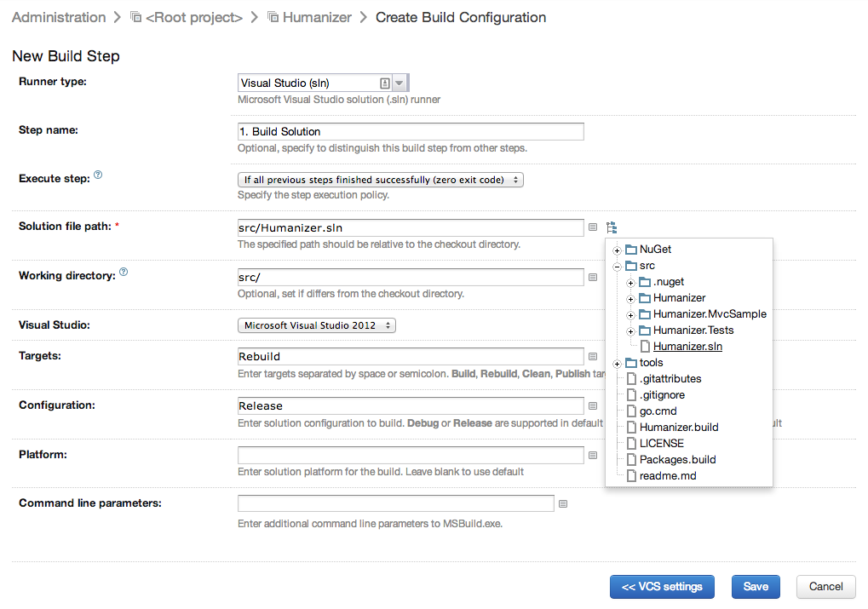Viewport: 868px width, 609px height.
Task: Expand the .nuget folder node
Action: pos(630,284)
